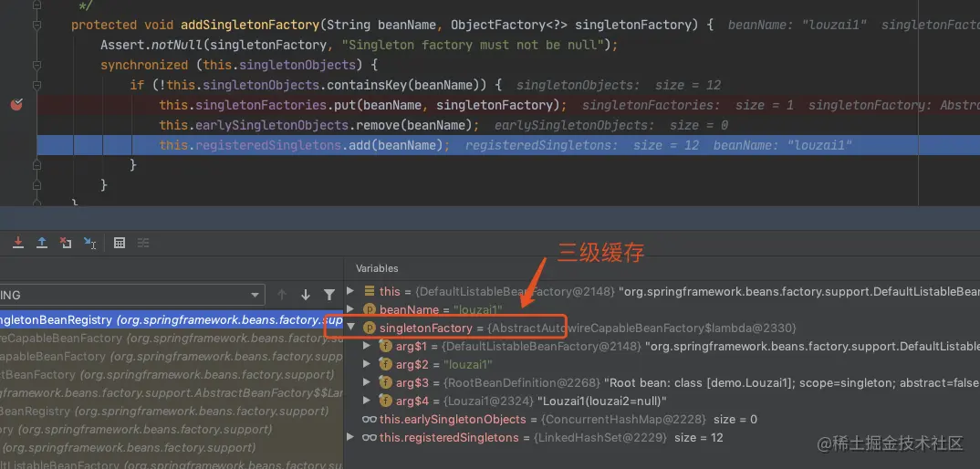The image size is (980, 469).
Task: Open the thread selector dropdown ending in ING
Action: coord(132,295)
